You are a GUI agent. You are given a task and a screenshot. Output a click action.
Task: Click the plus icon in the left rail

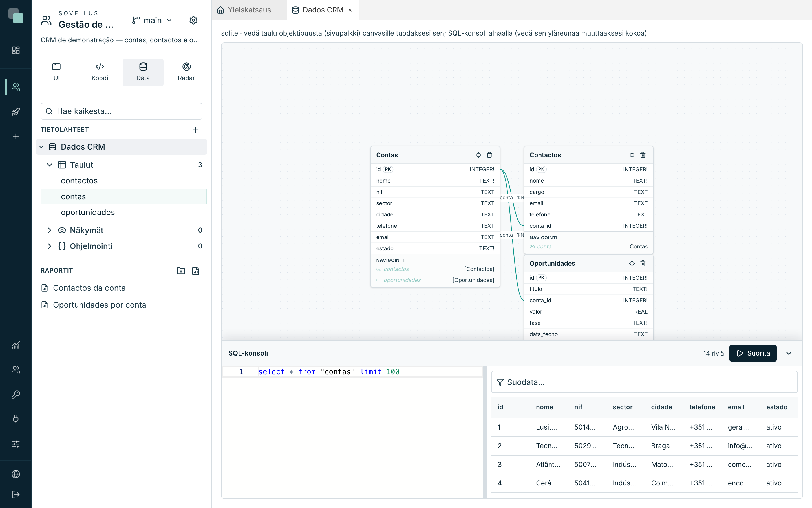click(16, 137)
